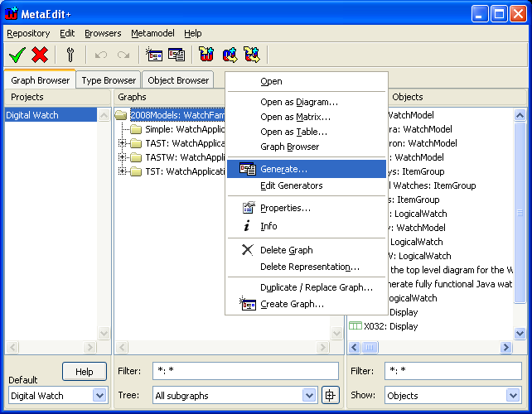Click the first of three browser toolbar icons
This screenshot has height=414, width=532.
coord(207,55)
